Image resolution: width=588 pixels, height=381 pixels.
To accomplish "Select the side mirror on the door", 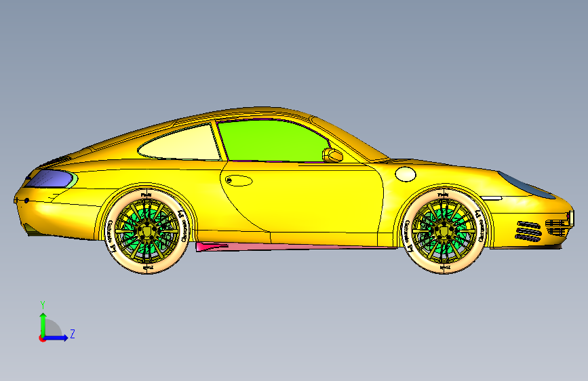I will tap(332, 155).
